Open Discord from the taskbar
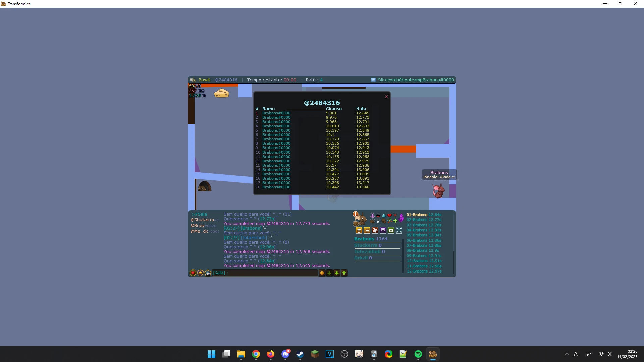The height and width of the screenshot is (362, 644). (x=285, y=354)
